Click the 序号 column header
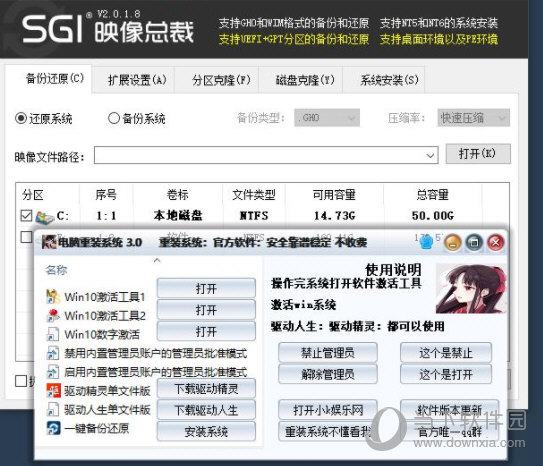This screenshot has height=466, width=543. click(106, 195)
